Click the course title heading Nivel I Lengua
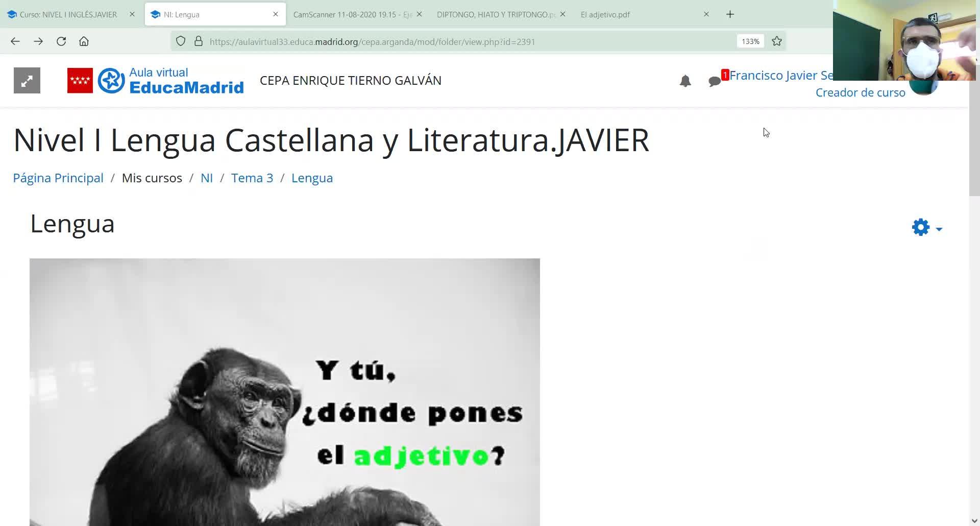Image resolution: width=980 pixels, height=526 pixels. (x=331, y=140)
